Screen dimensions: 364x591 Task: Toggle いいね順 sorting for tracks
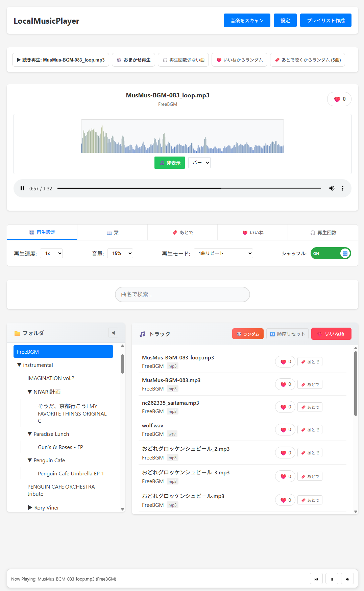(x=331, y=334)
